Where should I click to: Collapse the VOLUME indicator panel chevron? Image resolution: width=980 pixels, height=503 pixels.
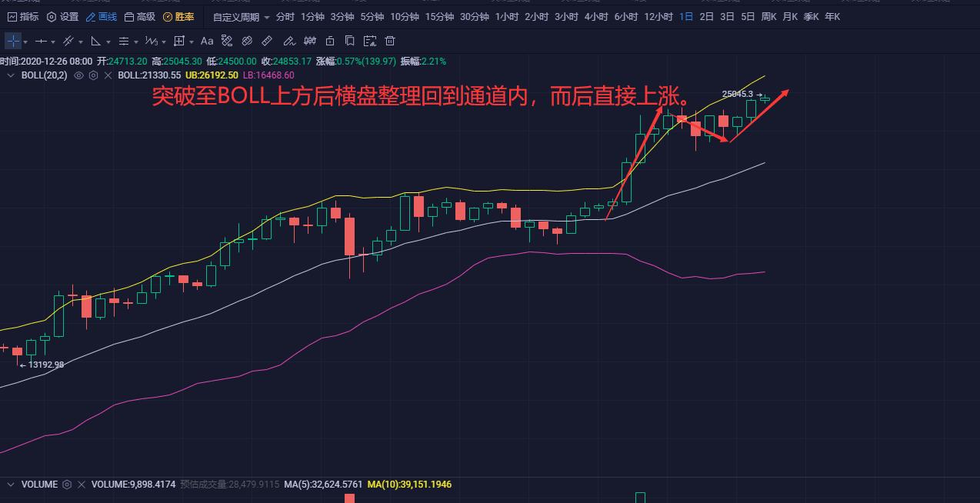pyautogui.click(x=11, y=485)
